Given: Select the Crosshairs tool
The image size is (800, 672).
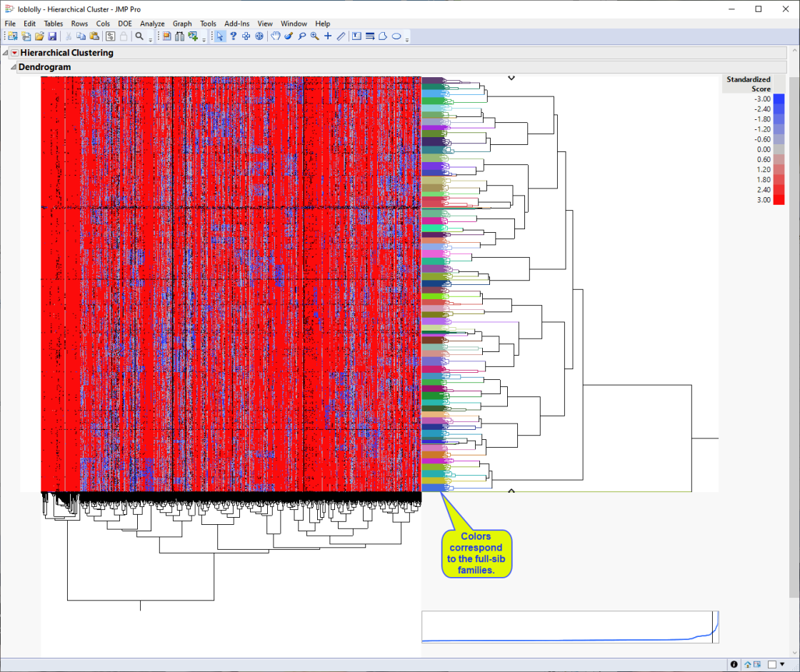Looking at the screenshot, I should [x=328, y=36].
